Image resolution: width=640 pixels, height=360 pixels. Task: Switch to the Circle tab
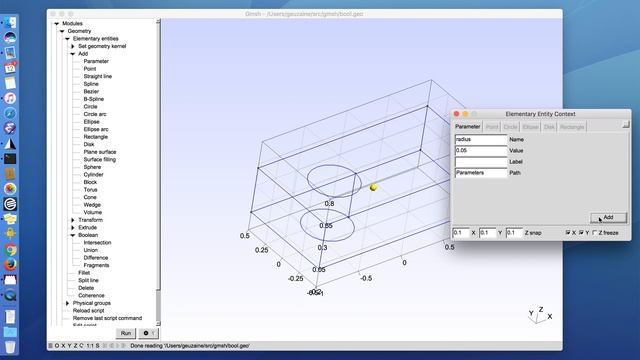pyautogui.click(x=510, y=127)
